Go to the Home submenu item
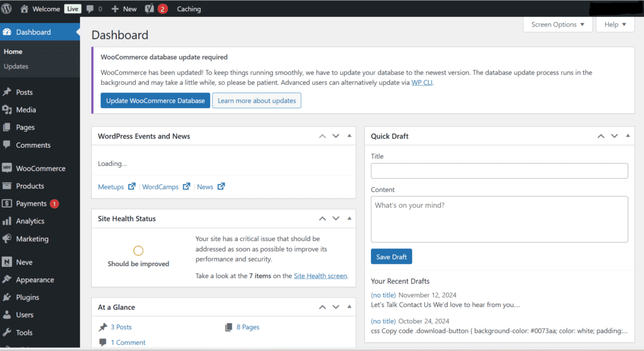Viewport: 644px width, 351px height. [x=13, y=52]
